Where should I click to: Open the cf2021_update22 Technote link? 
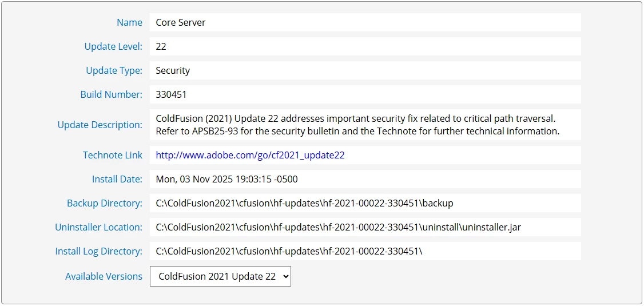pos(250,155)
